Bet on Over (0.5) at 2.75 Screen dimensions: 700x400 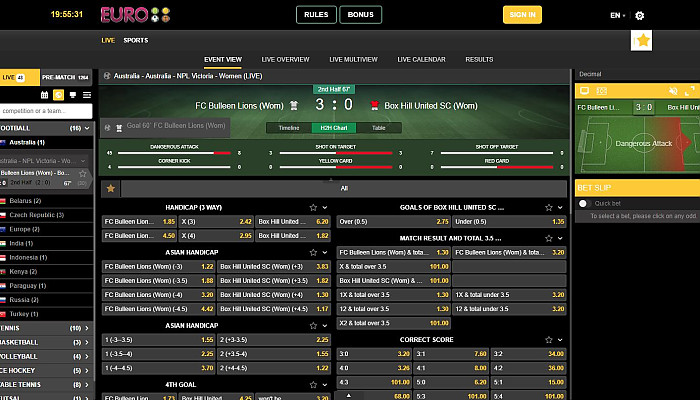click(x=393, y=222)
